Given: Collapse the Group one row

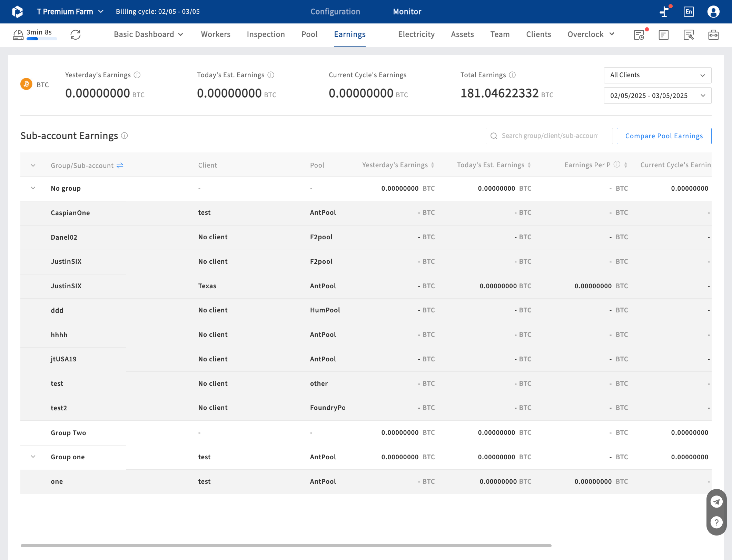Looking at the screenshot, I should tap(33, 457).
